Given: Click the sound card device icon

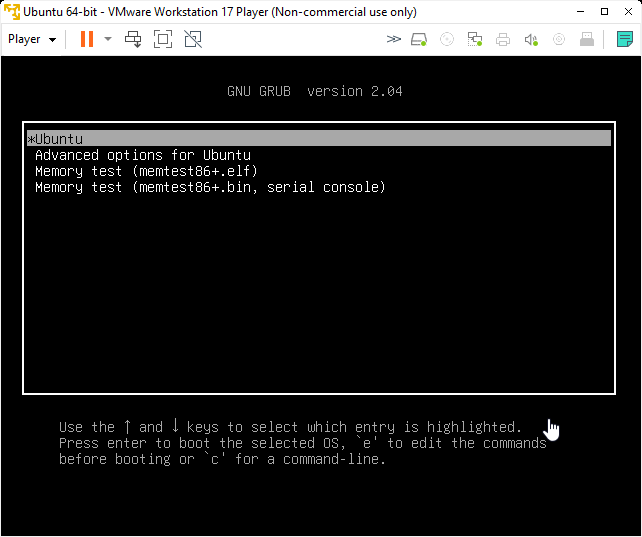Looking at the screenshot, I should point(531,39).
